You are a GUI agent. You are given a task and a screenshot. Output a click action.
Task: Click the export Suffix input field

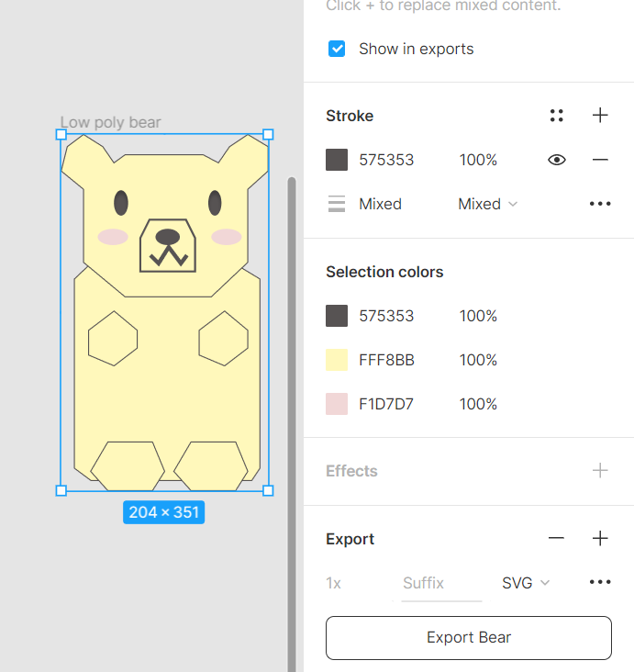coord(441,583)
